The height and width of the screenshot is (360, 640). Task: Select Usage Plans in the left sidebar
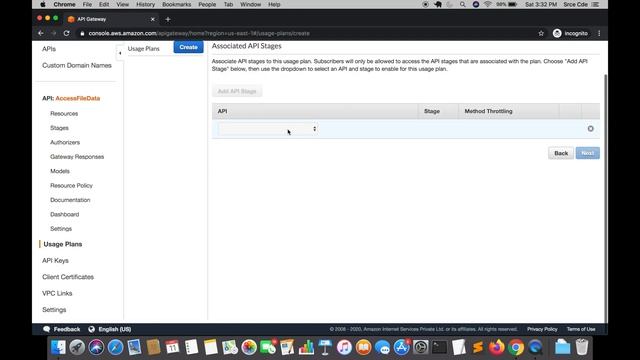point(62,244)
